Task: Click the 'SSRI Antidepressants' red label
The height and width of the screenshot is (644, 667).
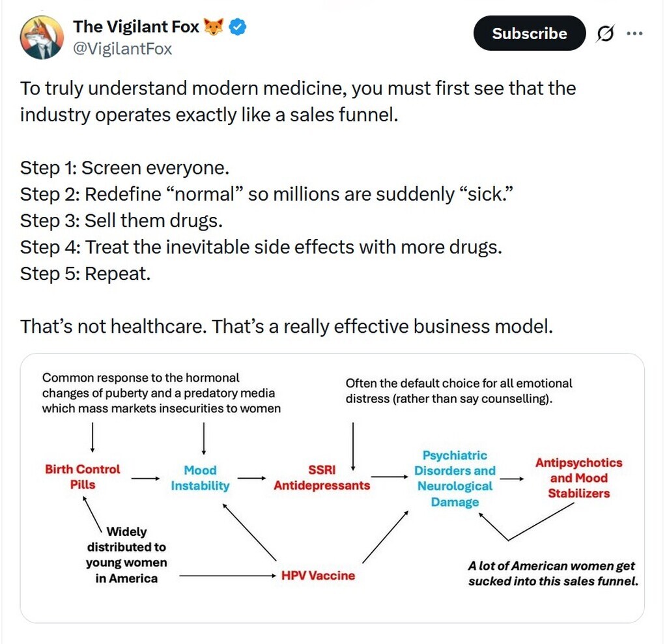Action: [322, 477]
